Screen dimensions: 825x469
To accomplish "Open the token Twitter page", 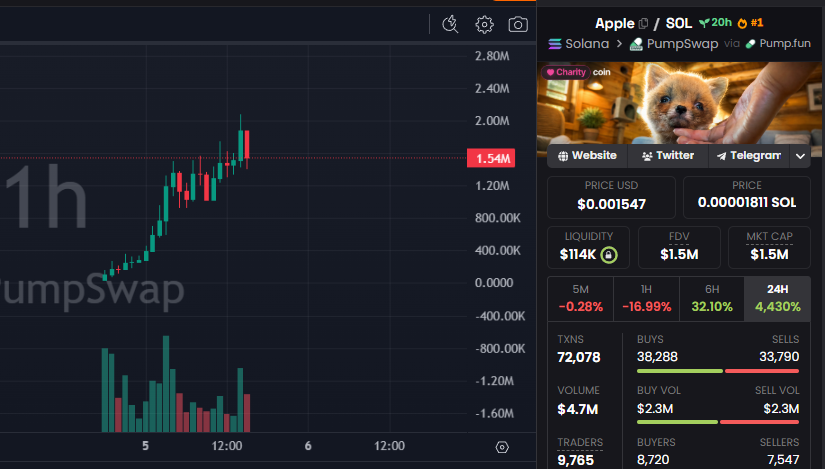I will pos(668,156).
